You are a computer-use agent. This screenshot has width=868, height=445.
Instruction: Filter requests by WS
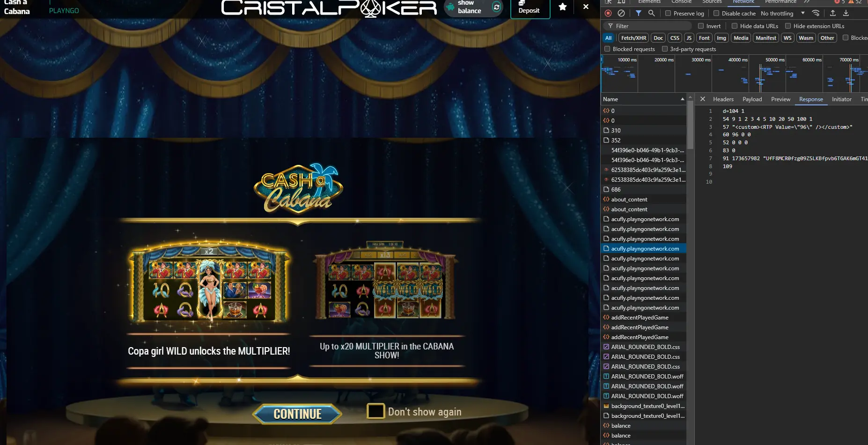click(787, 38)
